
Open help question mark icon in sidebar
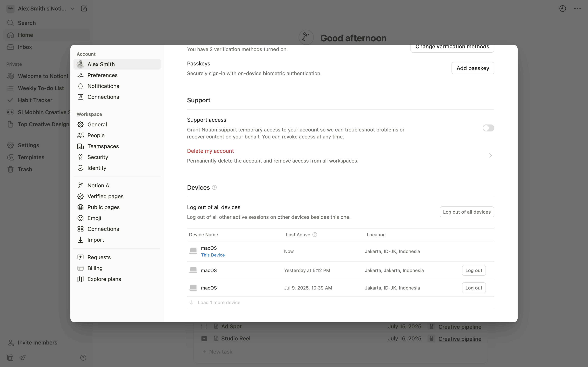coord(83,357)
